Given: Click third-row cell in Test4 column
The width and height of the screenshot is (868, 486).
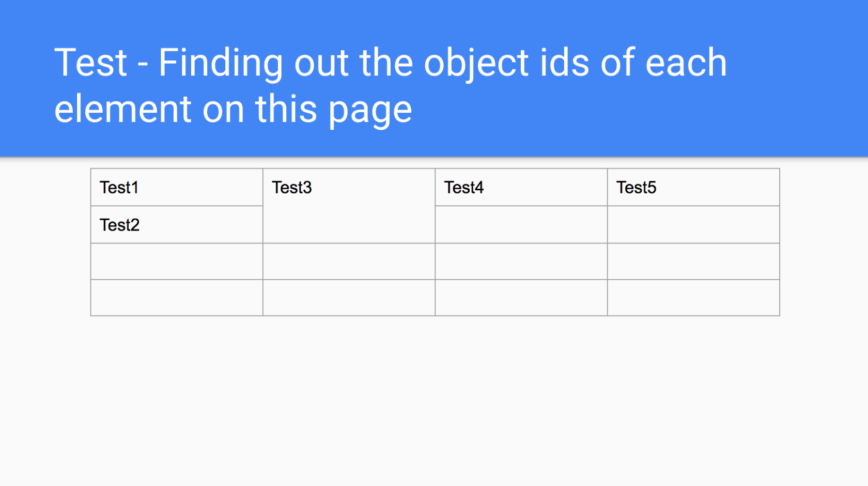Looking at the screenshot, I should (x=521, y=262).
